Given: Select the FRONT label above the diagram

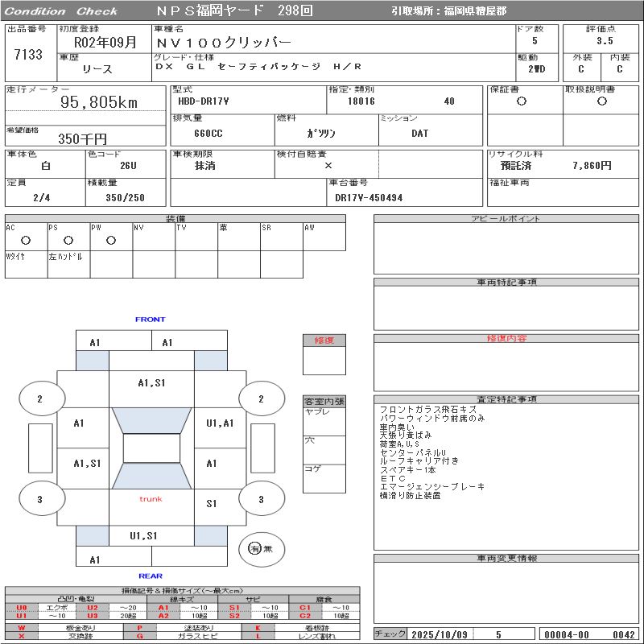Looking at the screenshot, I should [150, 319].
